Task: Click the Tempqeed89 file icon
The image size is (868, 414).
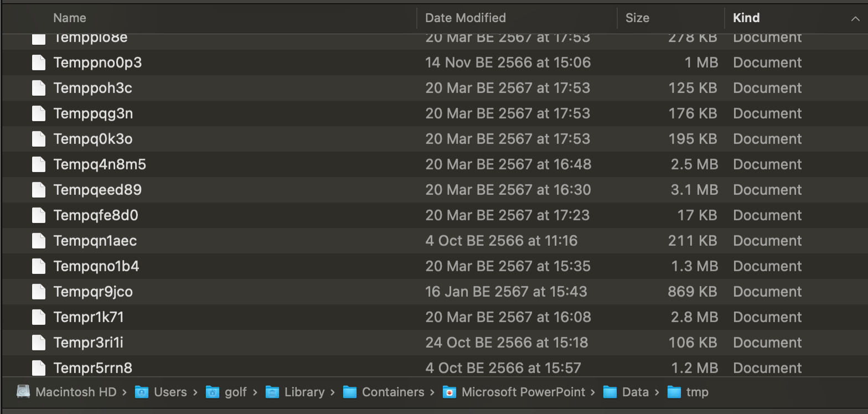Action: pyautogui.click(x=38, y=190)
